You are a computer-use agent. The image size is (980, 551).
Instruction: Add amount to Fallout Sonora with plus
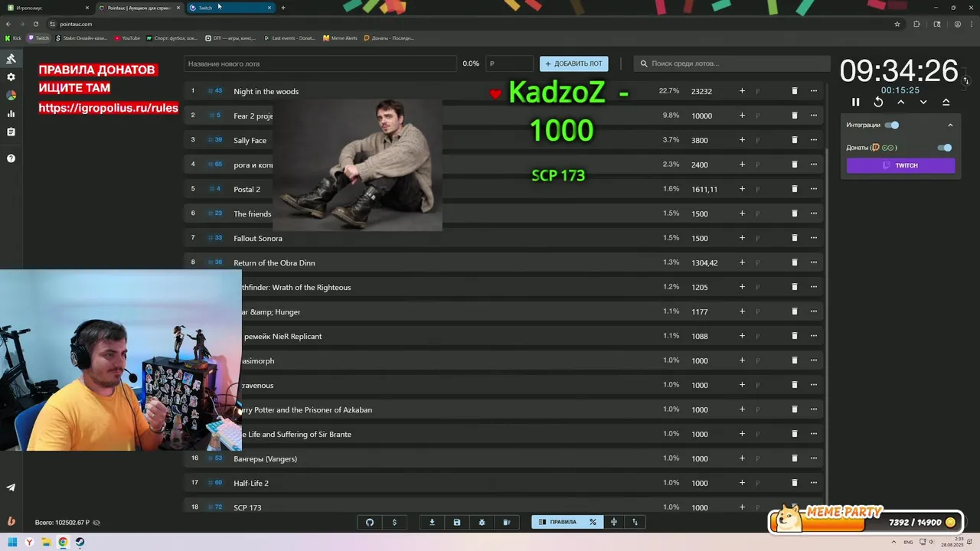(741, 238)
